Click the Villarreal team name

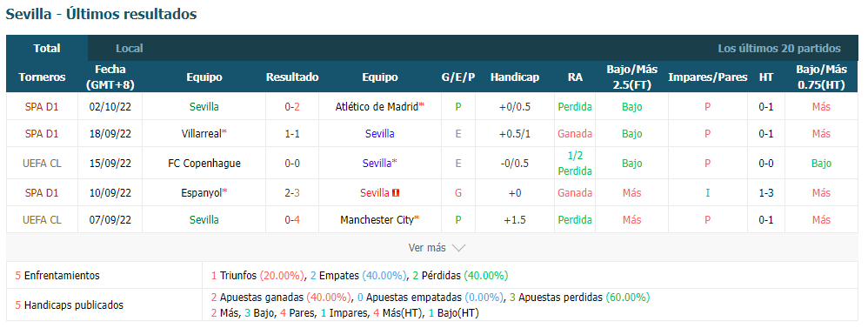click(x=202, y=133)
